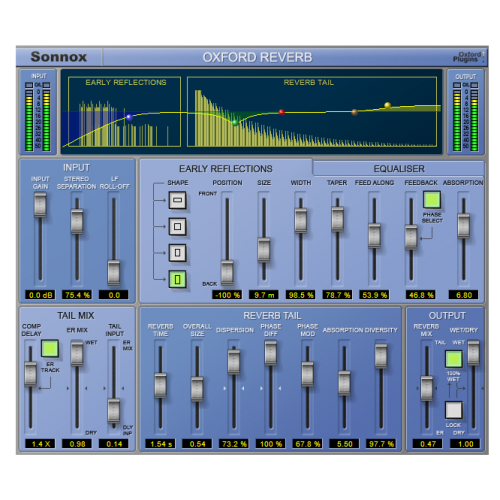Click the Width value 98.5 %
Screen dimensions: 500x500
301,295
